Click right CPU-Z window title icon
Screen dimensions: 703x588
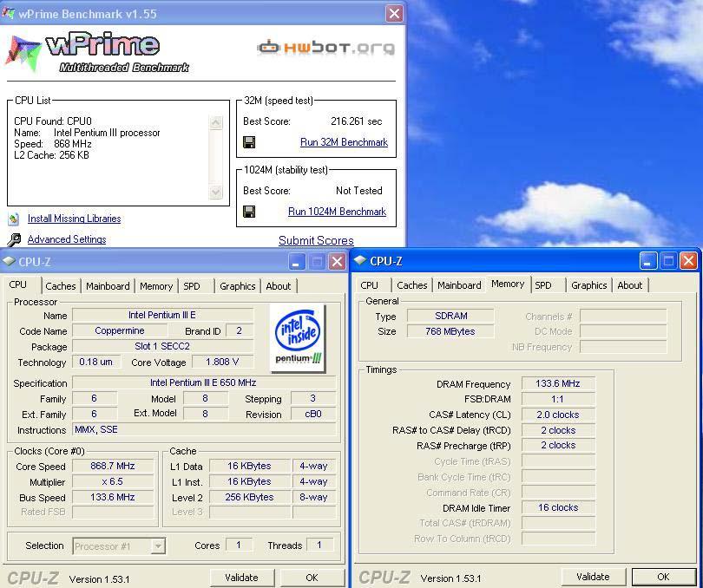coord(360,260)
